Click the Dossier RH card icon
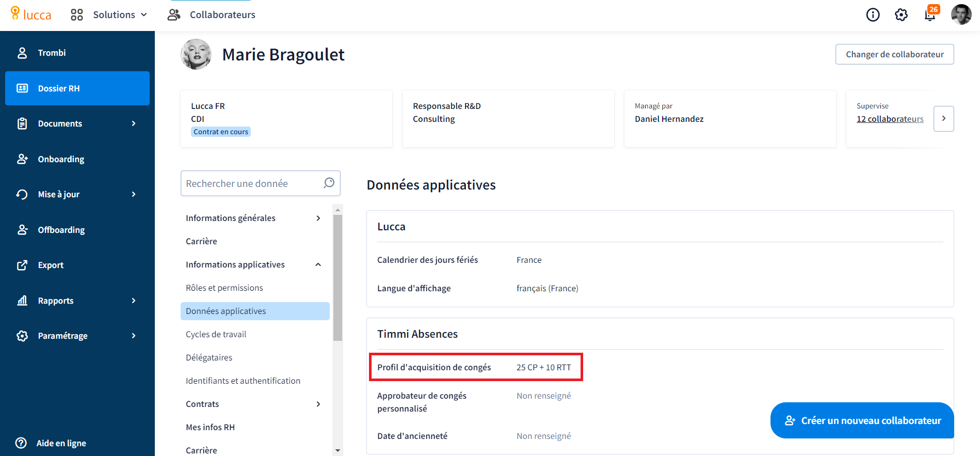The height and width of the screenshot is (456, 980). [x=22, y=88]
